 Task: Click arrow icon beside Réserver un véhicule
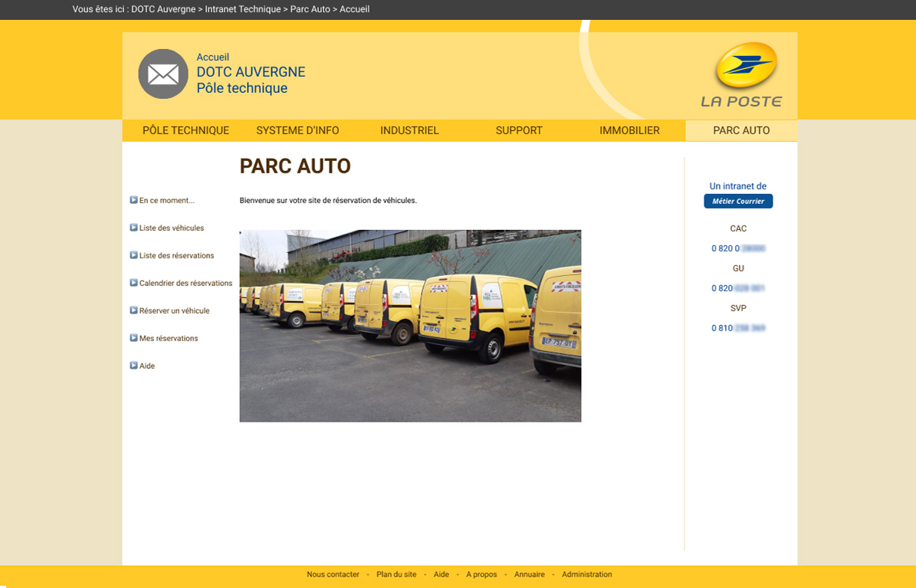point(134,310)
